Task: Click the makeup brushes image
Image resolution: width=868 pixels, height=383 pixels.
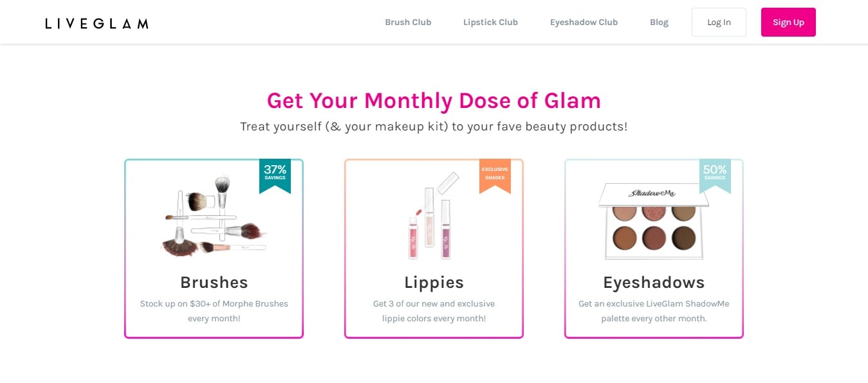Action: pyautogui.click(x=213, y=217)
